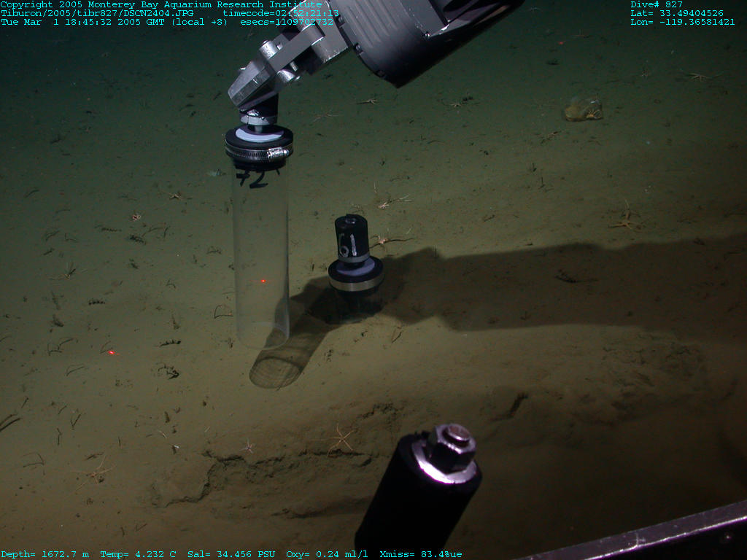Click the Lat= 33.49404526 readout
Image resolution: width=747 pixels, height=560 pixels.
click(x=677, y=13)
